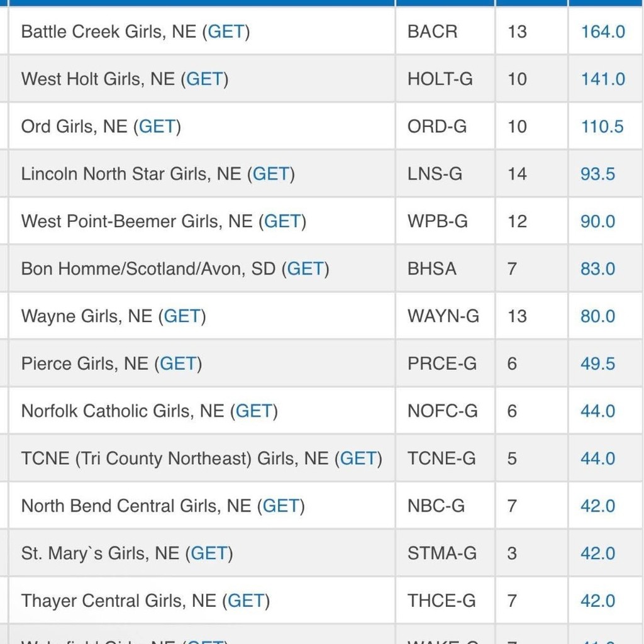Open North Bend Central Girls GET link
The height and width of the screenshot is (644, 644).
(280, 506)
